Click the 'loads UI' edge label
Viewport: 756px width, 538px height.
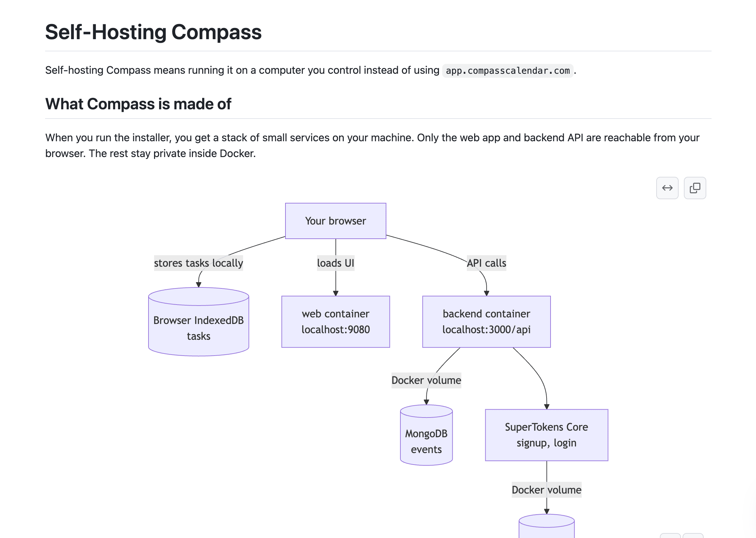(x=336, y=263)
